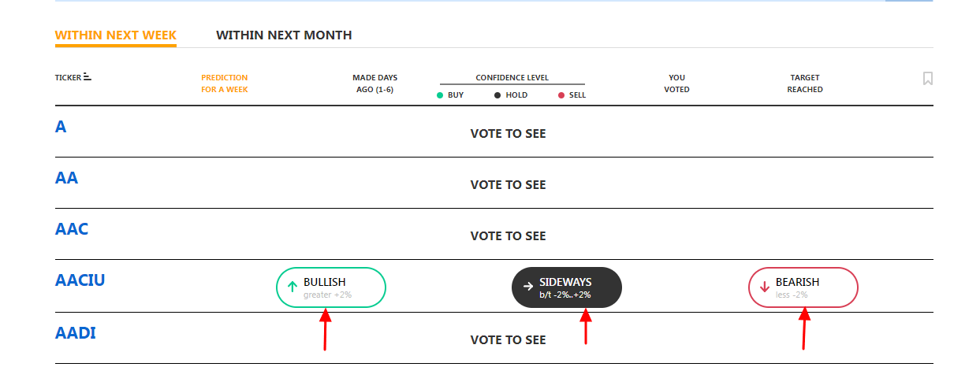Click the green Buy legend dot
The image size is (980, 367).
(x=440, y=95)
